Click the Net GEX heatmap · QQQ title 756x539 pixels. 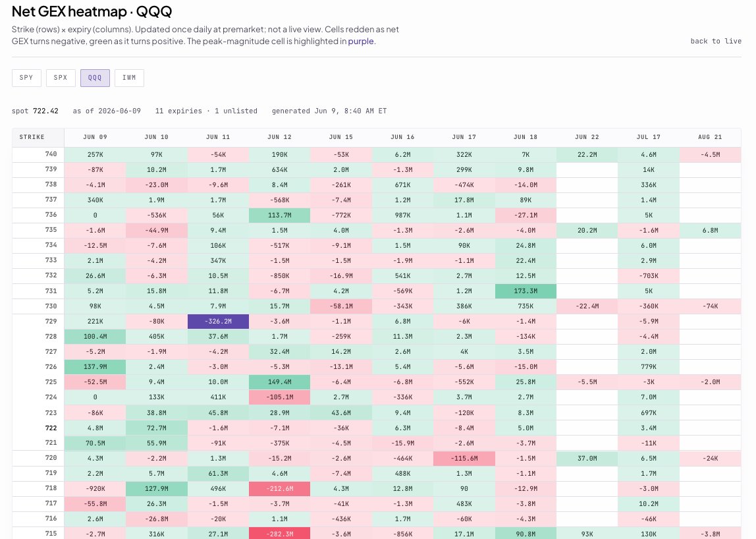coord(92,11)
